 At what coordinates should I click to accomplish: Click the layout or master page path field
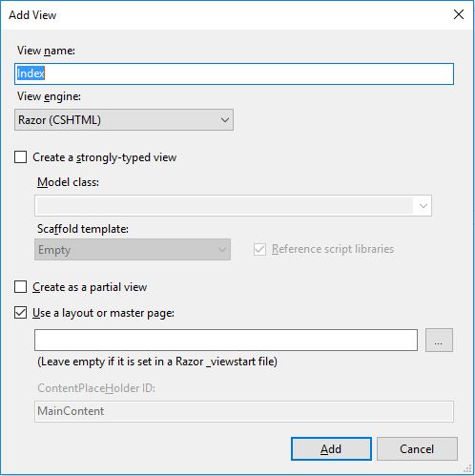226,341
